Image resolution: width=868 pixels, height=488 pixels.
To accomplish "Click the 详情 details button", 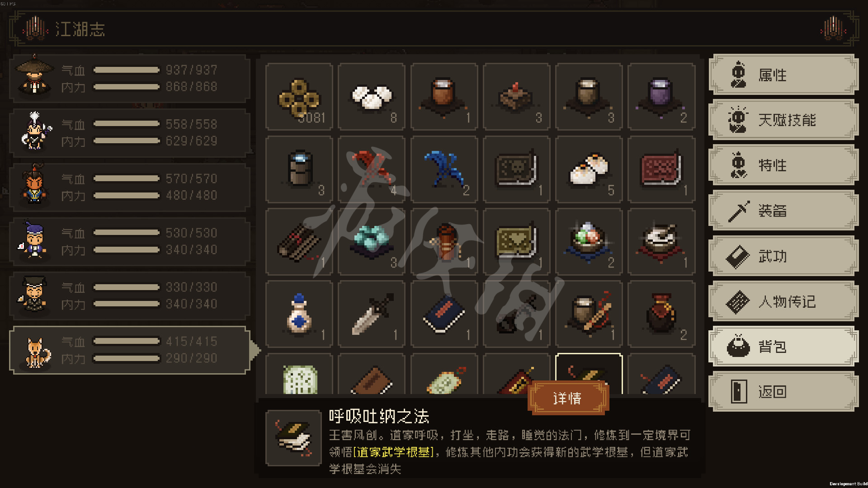I will 568,398.
